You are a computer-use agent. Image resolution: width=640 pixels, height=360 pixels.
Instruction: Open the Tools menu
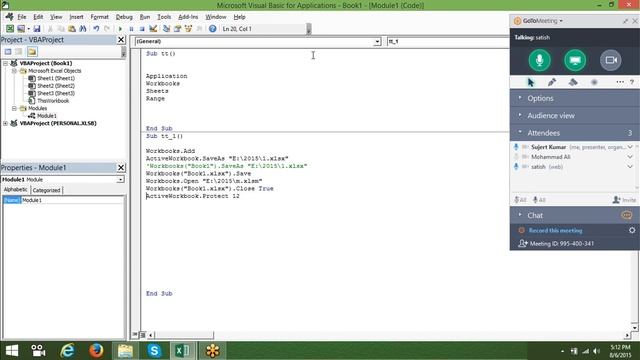coord(164,17)
